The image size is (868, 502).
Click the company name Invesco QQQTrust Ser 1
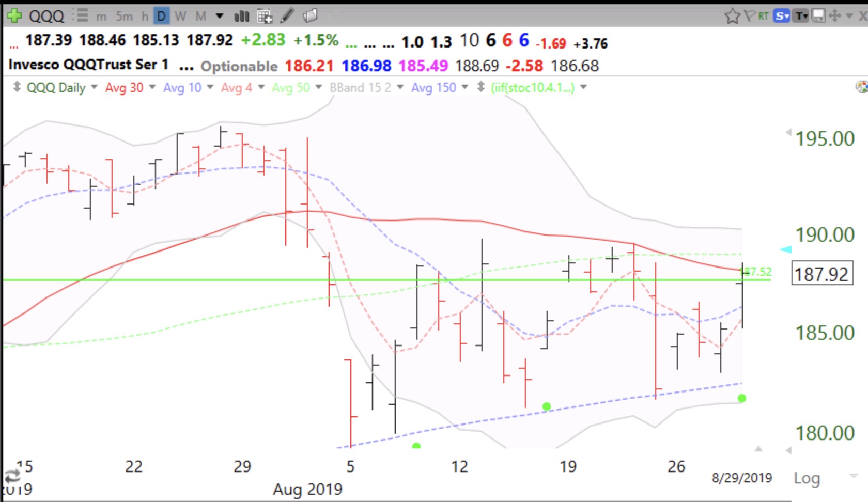pos(88,65)
